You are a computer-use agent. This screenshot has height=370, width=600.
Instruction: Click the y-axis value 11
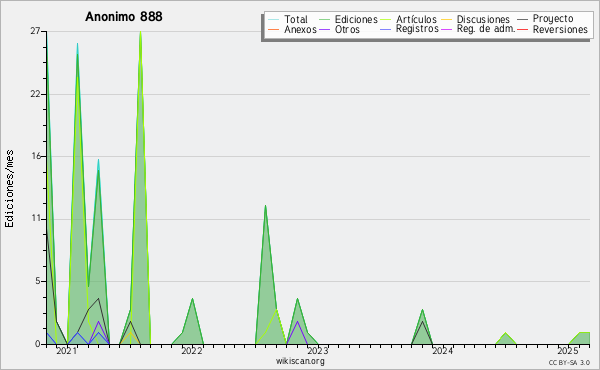click(x=35, y=218)
